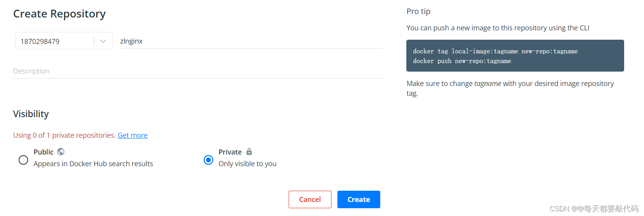Image resolution: width=644 pixels, height=216 pixels.
Task: Click the Cancel button
Action: (x=310, y=199)
